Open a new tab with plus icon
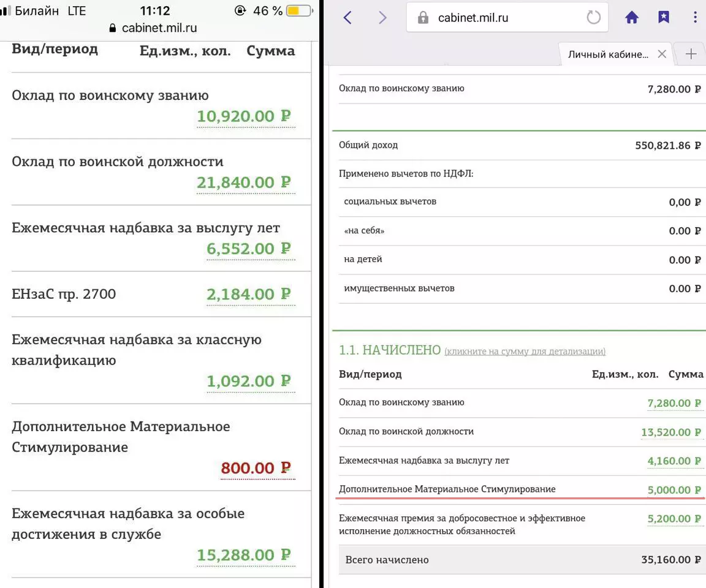 coord(691,54)
